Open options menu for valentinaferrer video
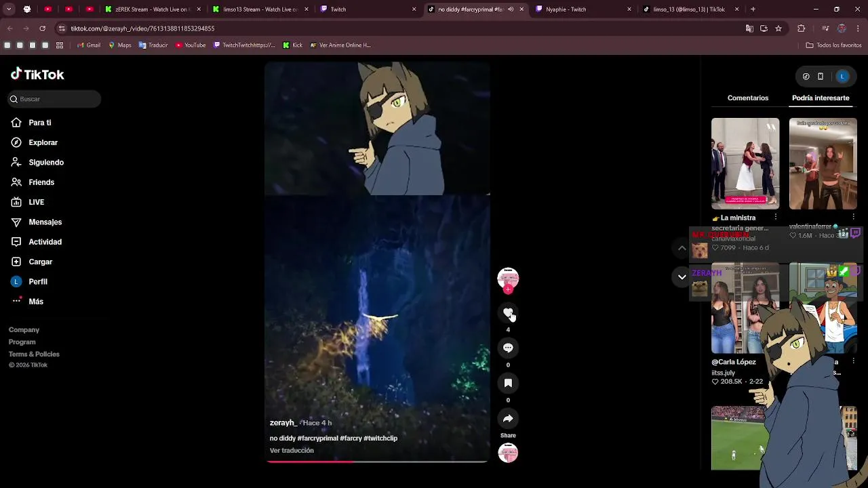 853,217
